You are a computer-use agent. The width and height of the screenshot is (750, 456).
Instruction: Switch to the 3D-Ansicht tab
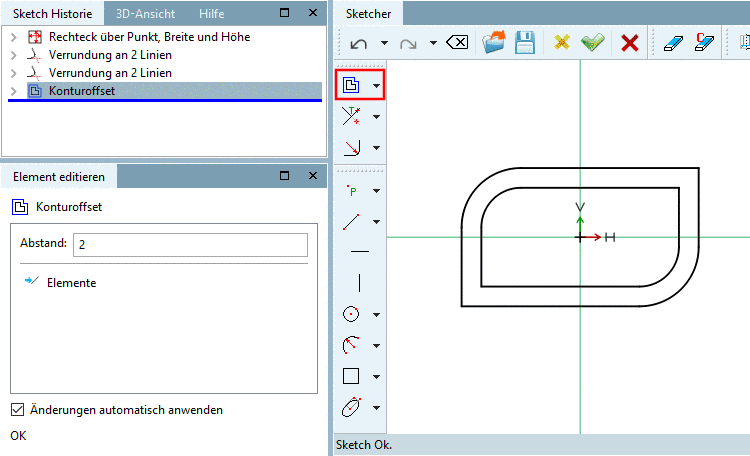click(x=145, y=14)
